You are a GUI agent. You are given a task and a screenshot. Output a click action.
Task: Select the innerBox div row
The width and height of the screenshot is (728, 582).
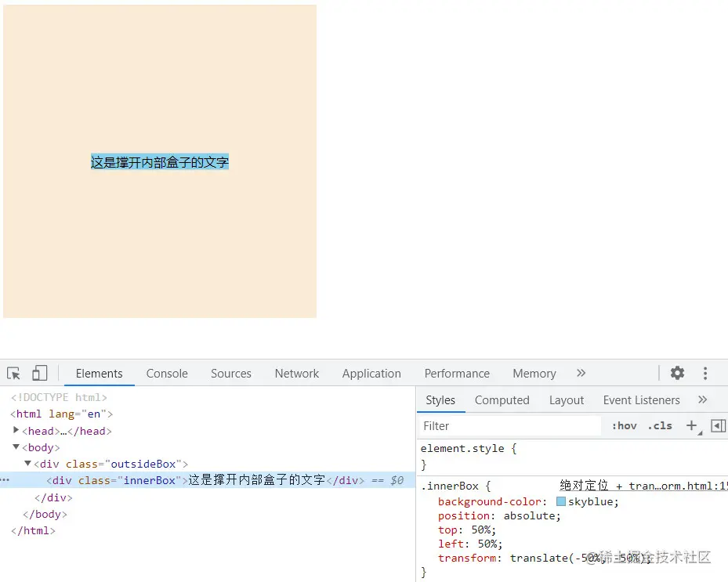tap(208, 480)
